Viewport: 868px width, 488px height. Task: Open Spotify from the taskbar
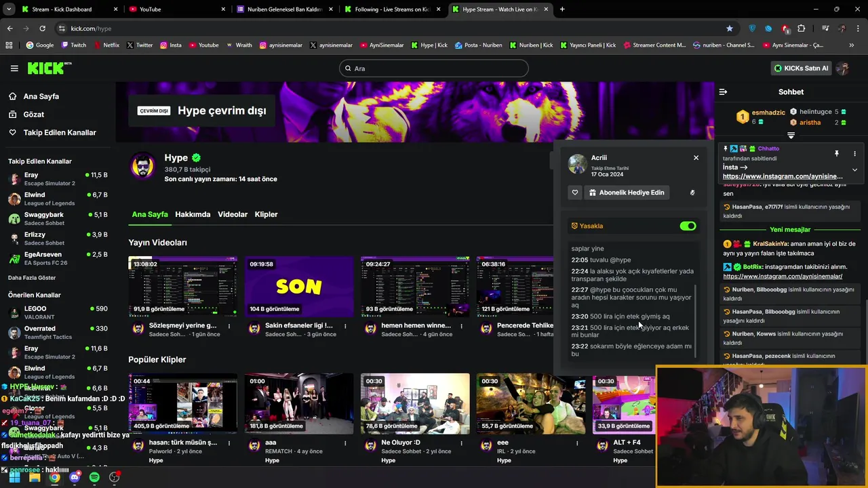click(94, 477)
